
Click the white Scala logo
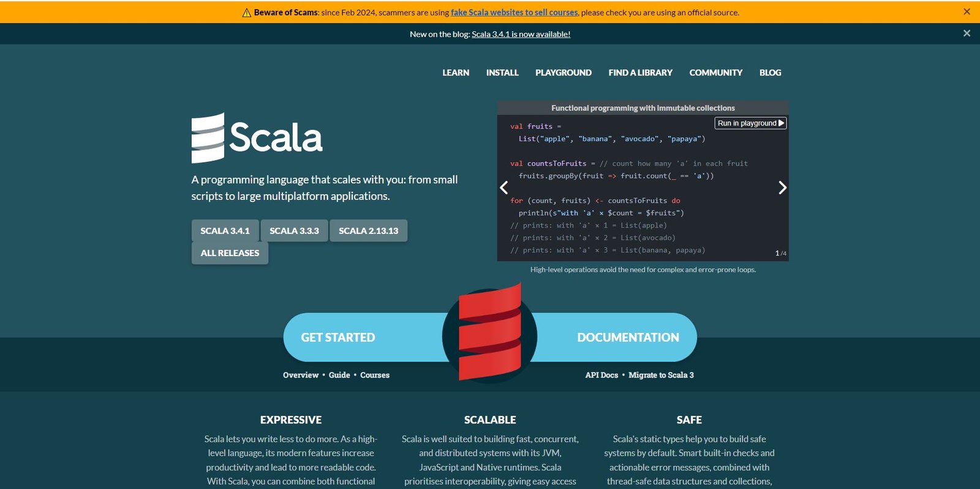pyautogui.click(x=257, y=138)
